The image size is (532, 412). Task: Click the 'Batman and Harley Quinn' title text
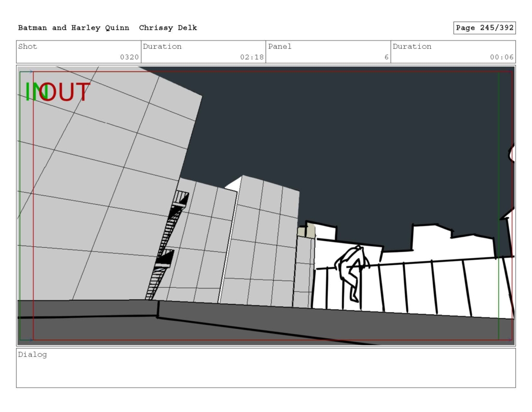(x=74, y=28)
